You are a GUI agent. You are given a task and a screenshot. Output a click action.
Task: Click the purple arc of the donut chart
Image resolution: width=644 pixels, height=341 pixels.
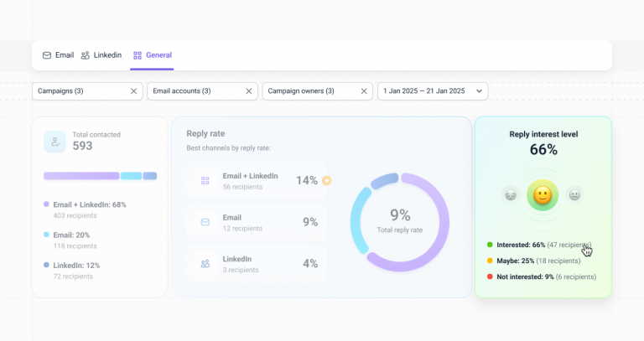444,224
